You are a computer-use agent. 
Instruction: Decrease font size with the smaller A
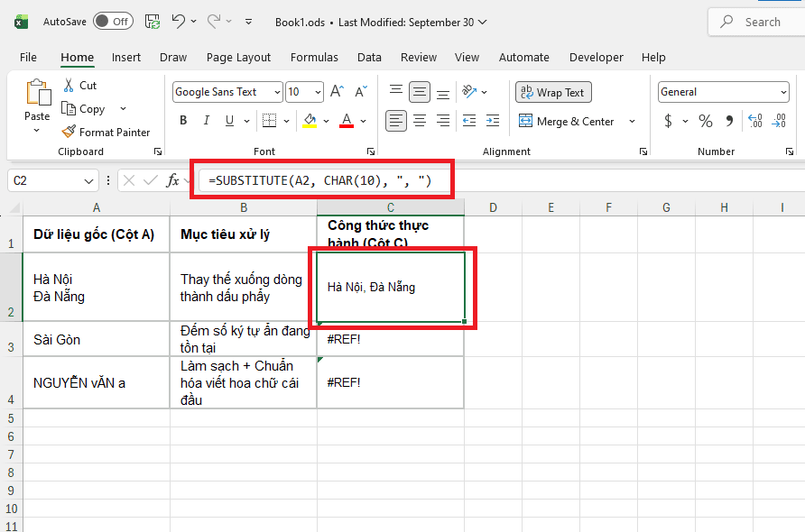coord(361,91)
